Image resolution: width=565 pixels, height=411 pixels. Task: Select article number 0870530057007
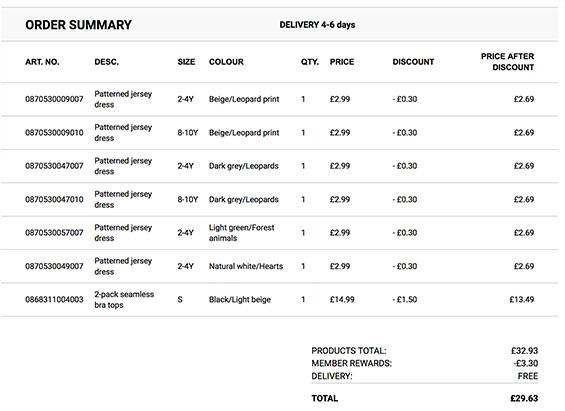tap(54, 233)
